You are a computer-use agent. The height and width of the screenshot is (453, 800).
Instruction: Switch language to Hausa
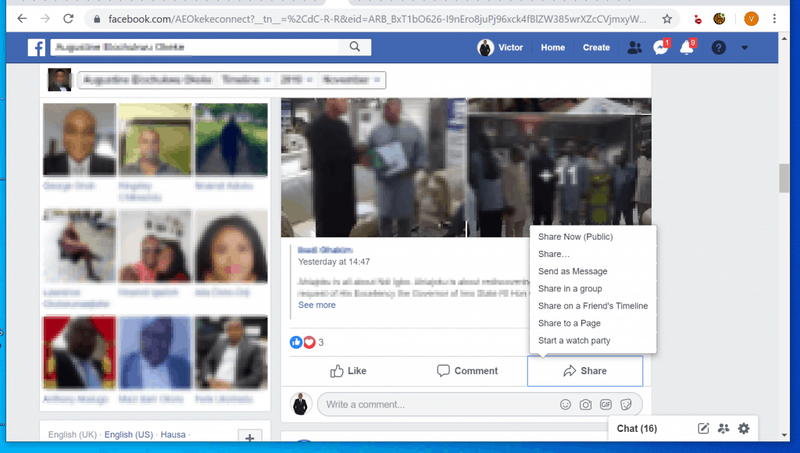[x=173, y=435]
